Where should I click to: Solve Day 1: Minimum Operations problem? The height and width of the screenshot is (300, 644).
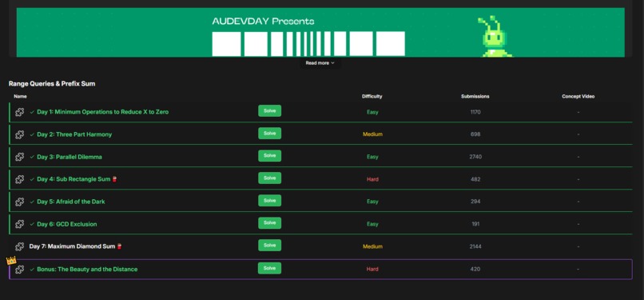click(269, 111)
